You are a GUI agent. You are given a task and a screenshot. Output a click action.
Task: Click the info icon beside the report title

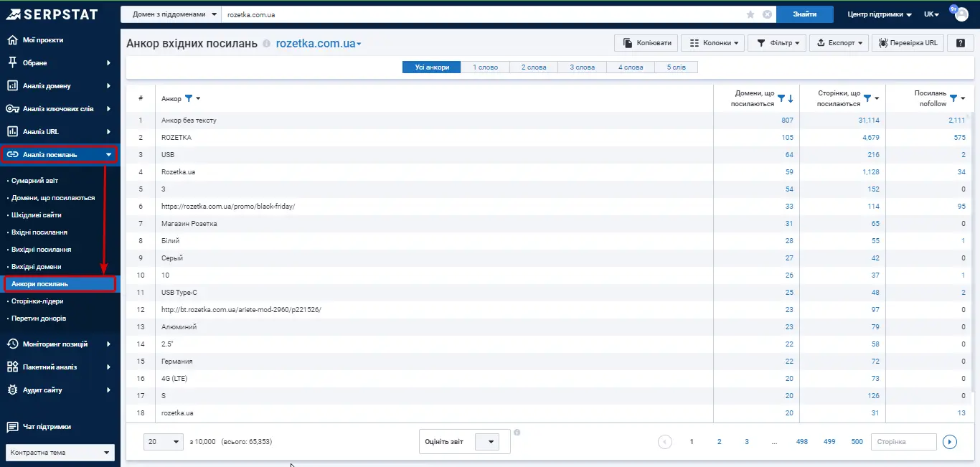[267, 44]
